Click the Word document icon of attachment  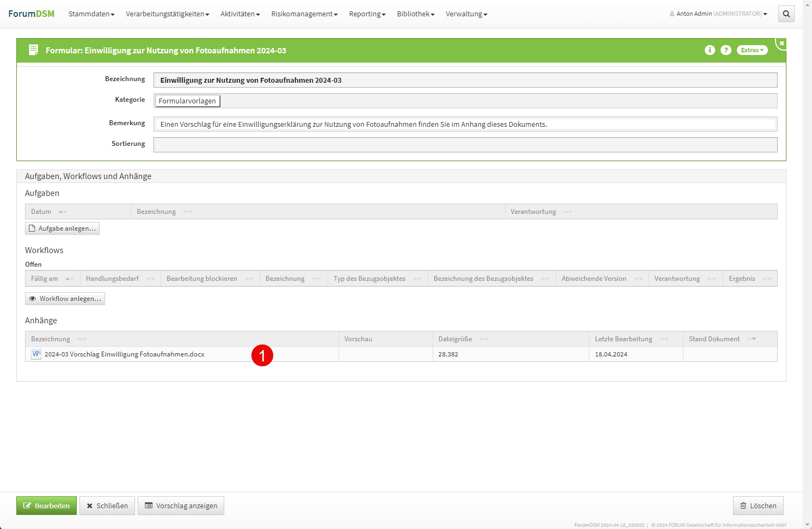point(36,354)
